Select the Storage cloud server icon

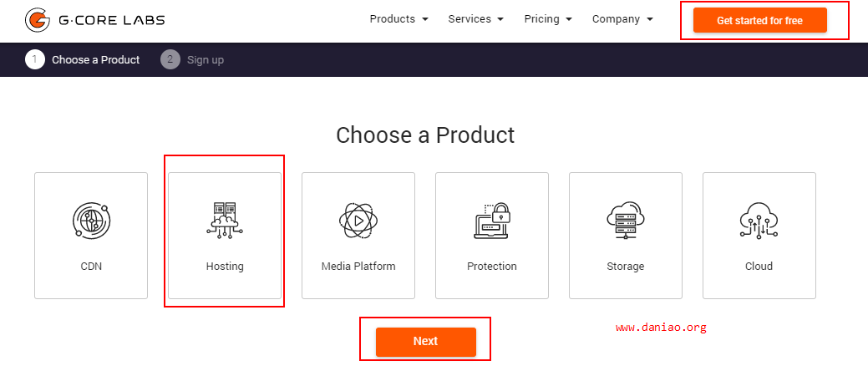tap(626, 221)
